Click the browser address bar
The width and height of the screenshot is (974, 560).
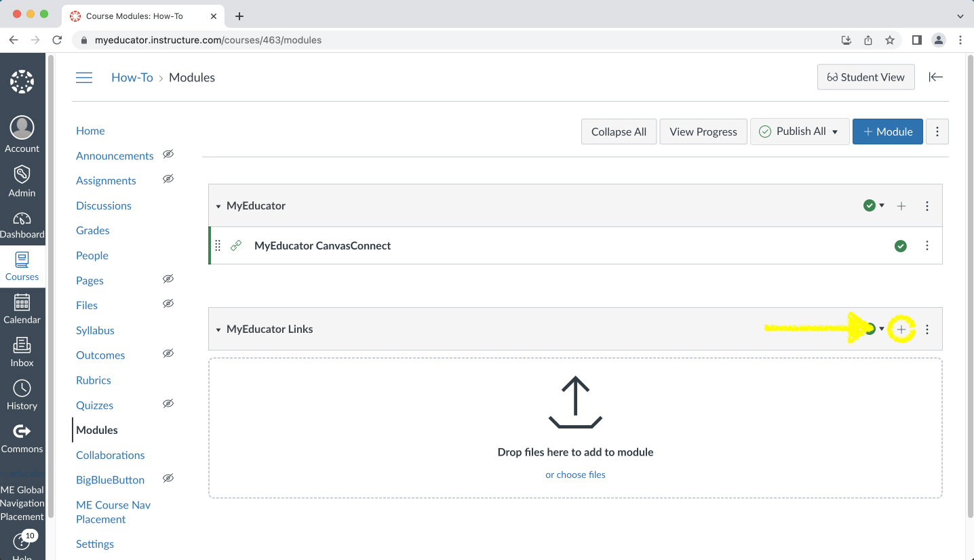click(454, 40)
